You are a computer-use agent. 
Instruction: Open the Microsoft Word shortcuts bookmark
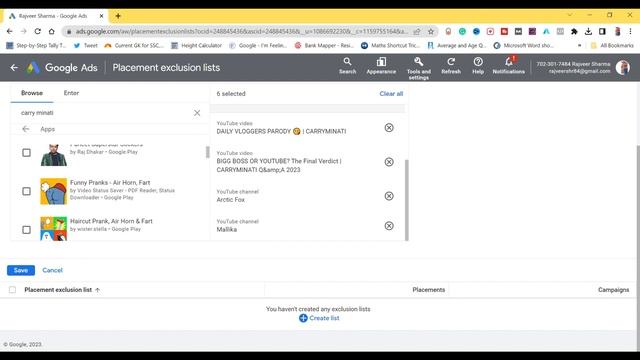[x=524, y=45]
